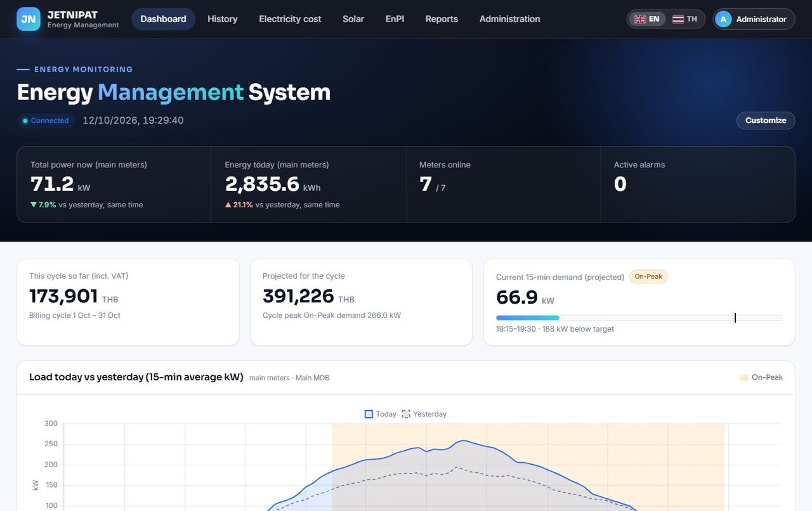The image size is (812, 511).
Task: Click the Billing cycle 1 Oct – 31 Oct text
Action: point(75,315)
